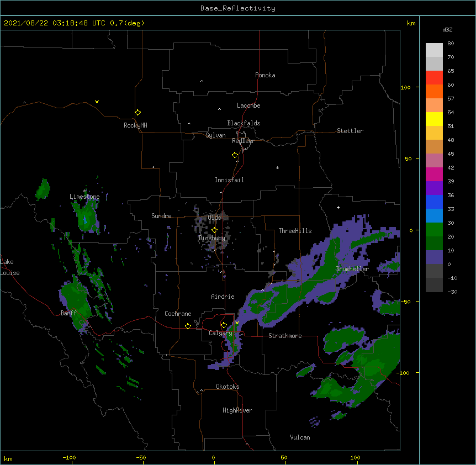Click the white asterisk marker east of Innisfail
This screenshot has width=476, height=465.
pyautogui.click(x=277, y=167)
